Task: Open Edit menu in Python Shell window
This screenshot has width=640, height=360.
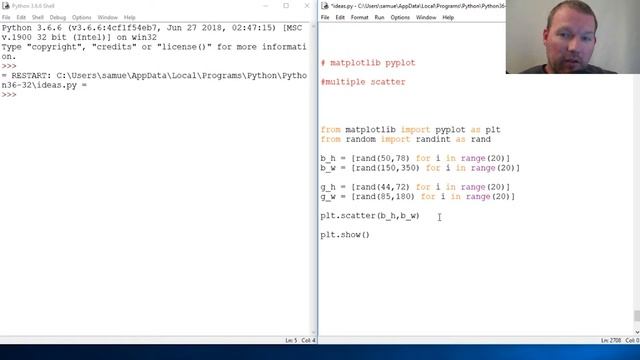Action: [x=21, y=18]
